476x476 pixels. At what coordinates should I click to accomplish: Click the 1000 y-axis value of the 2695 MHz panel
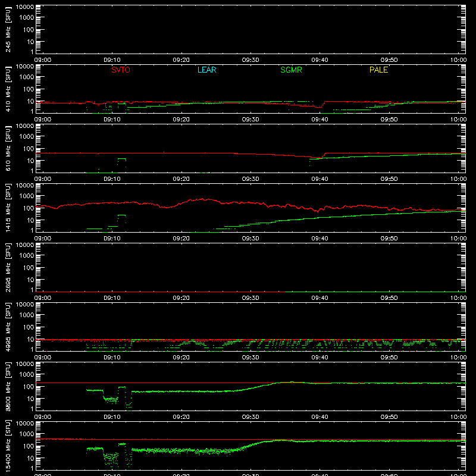click(x=27, y=256)
